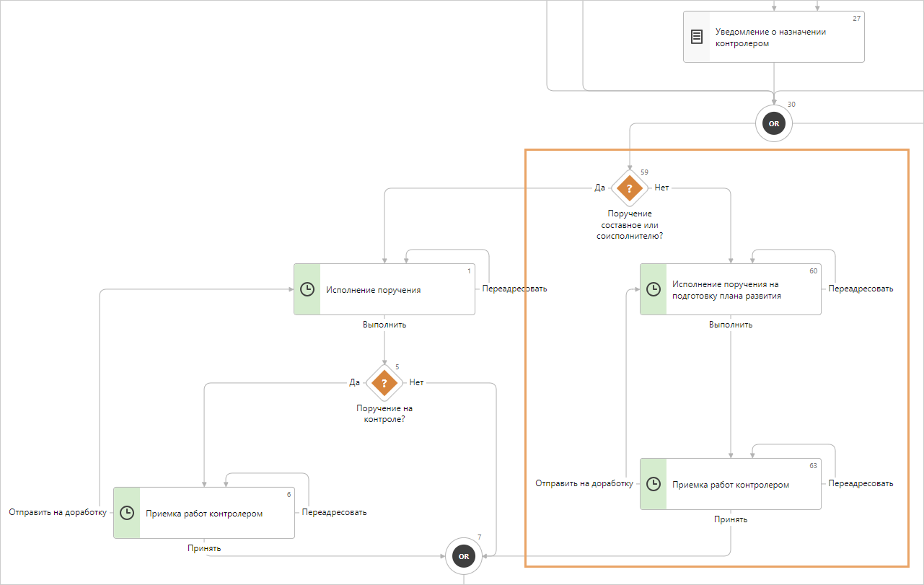
Task: Select the OR gateway numbered 7
Action: 463,556
